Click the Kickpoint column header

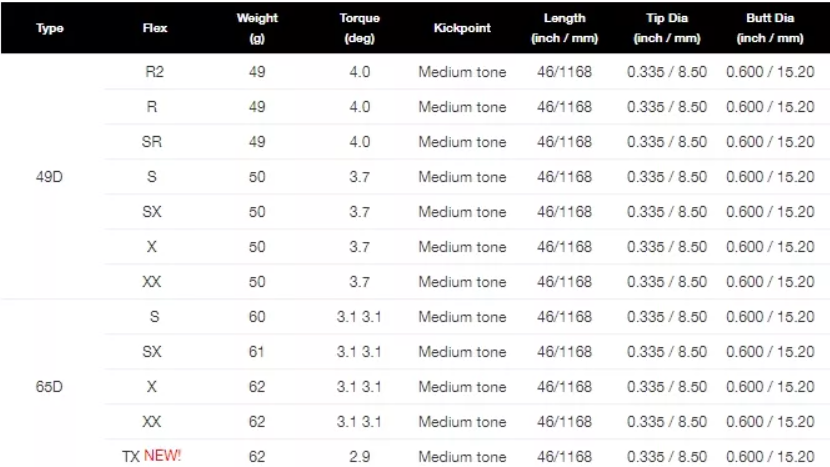462,28
